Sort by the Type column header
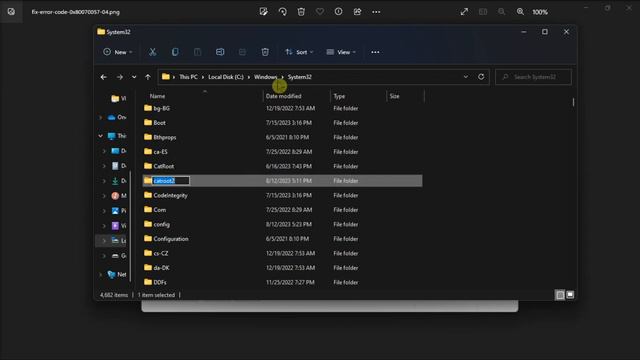 (x=339, y=96)
